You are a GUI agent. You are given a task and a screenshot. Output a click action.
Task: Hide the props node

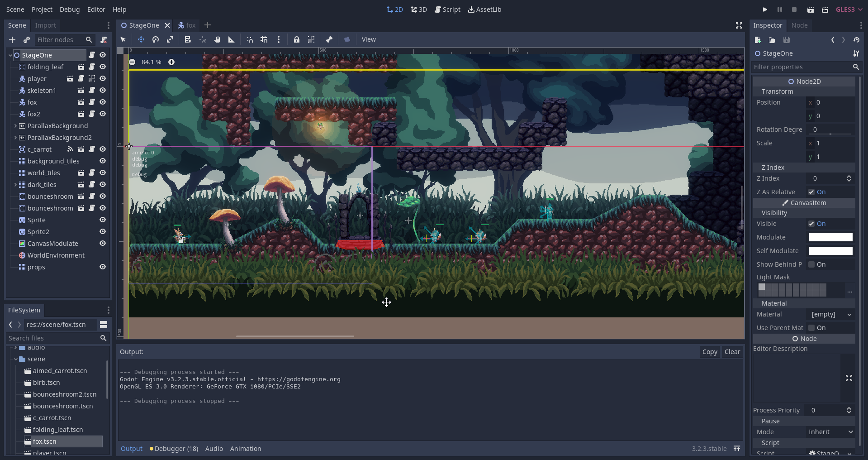[x=103, y=267]
